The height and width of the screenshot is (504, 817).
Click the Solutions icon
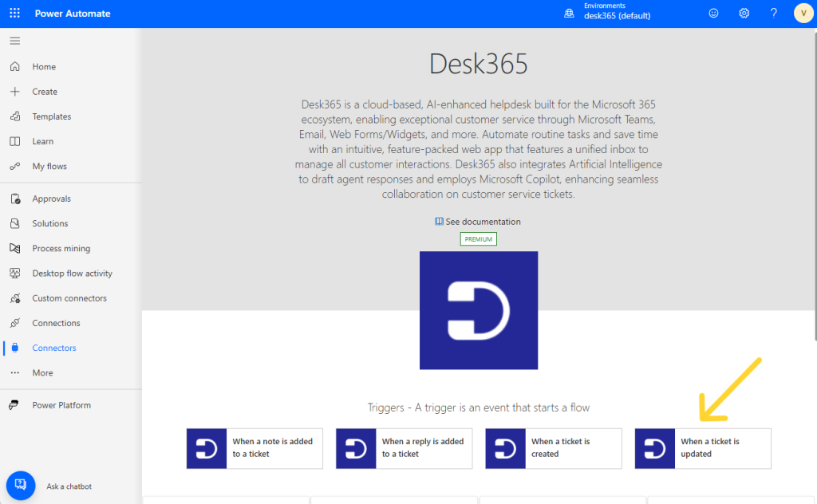14,223
